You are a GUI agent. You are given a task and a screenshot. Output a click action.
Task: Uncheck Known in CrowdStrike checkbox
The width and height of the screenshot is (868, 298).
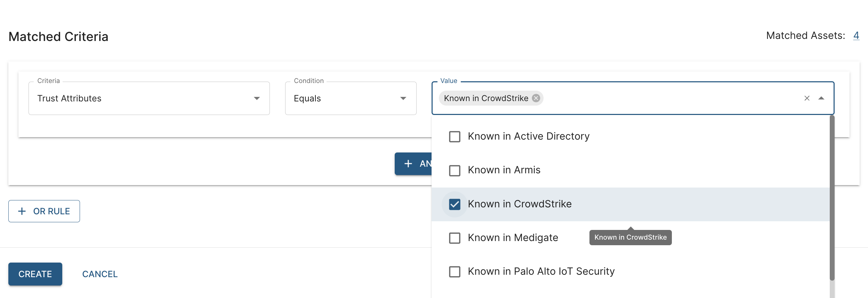455,204
